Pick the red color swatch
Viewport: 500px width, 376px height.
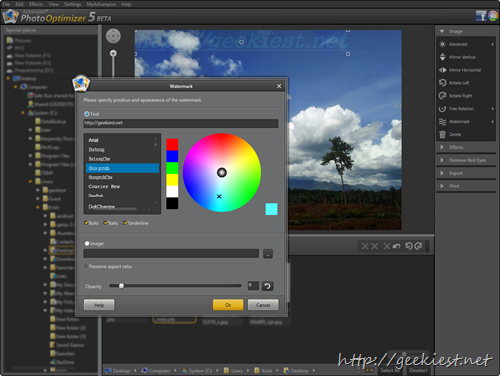[x=172, y=144]
